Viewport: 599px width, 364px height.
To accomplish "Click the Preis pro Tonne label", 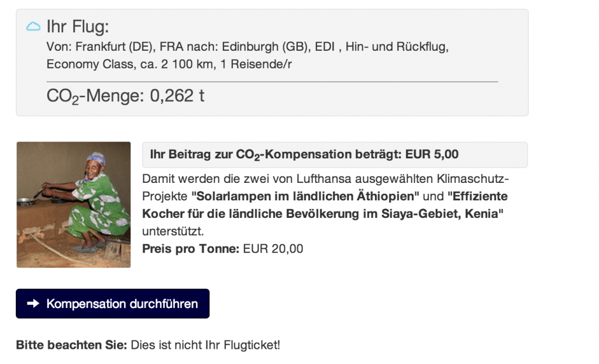I will [191, 248].
